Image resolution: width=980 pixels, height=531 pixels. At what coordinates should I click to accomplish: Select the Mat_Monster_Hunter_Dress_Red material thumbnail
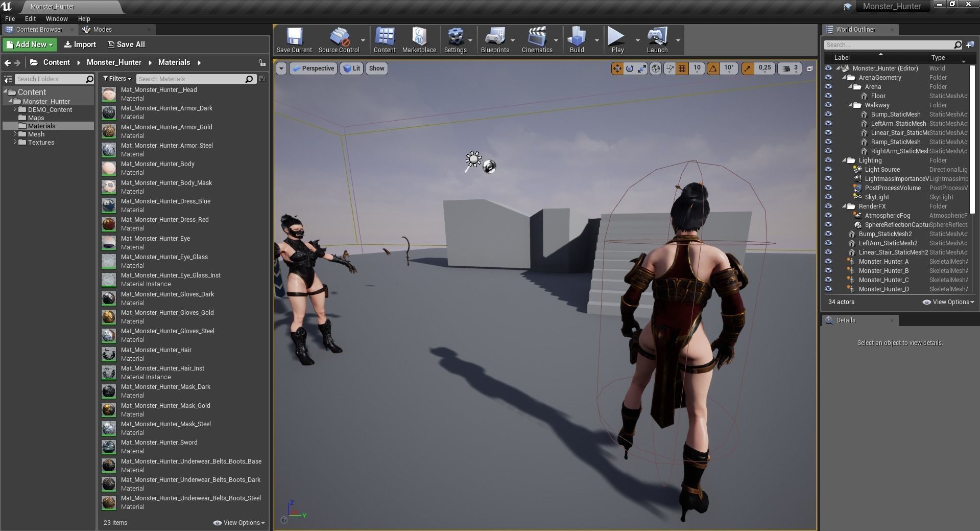tap(108, 224)
